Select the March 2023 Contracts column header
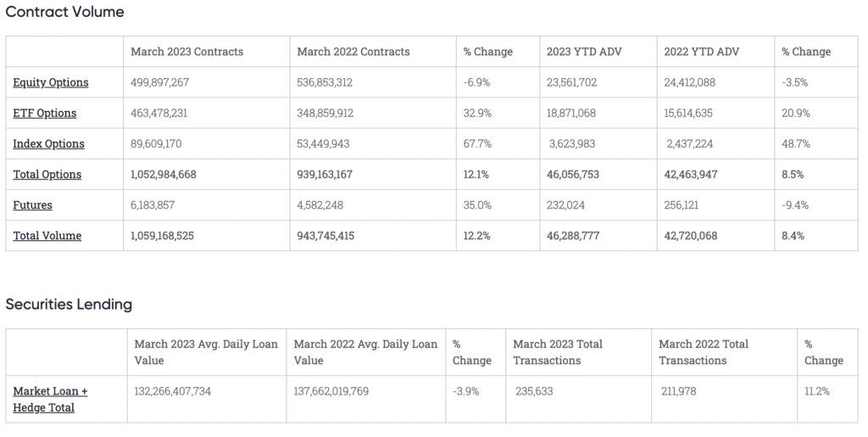The height and width of the screenshot is (437, 868). coord(186,52)
